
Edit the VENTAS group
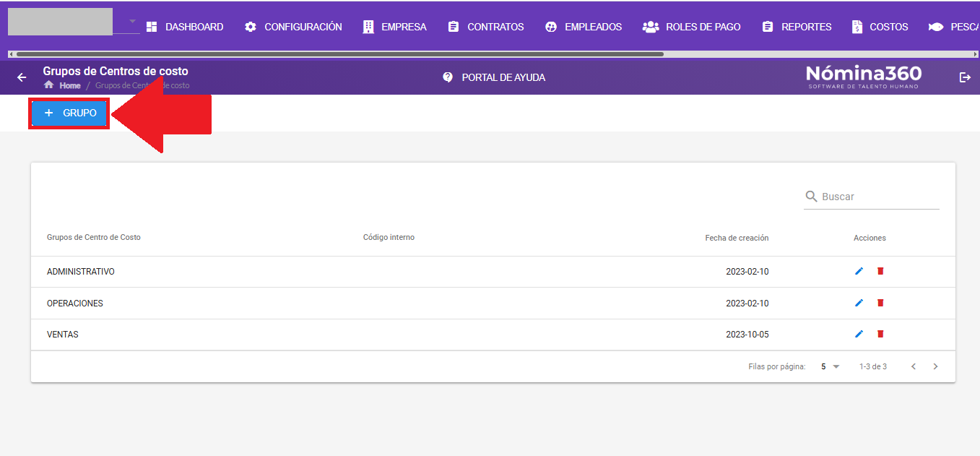(859, 334)
